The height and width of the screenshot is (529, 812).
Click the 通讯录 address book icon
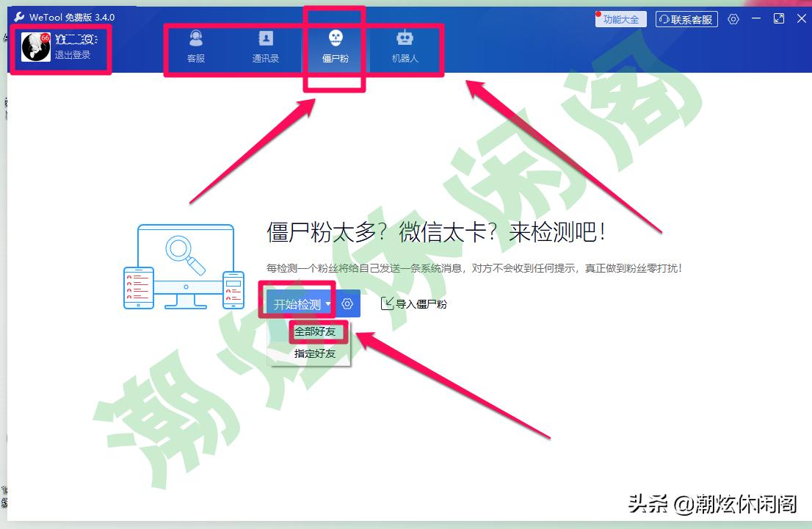point(266,37)
